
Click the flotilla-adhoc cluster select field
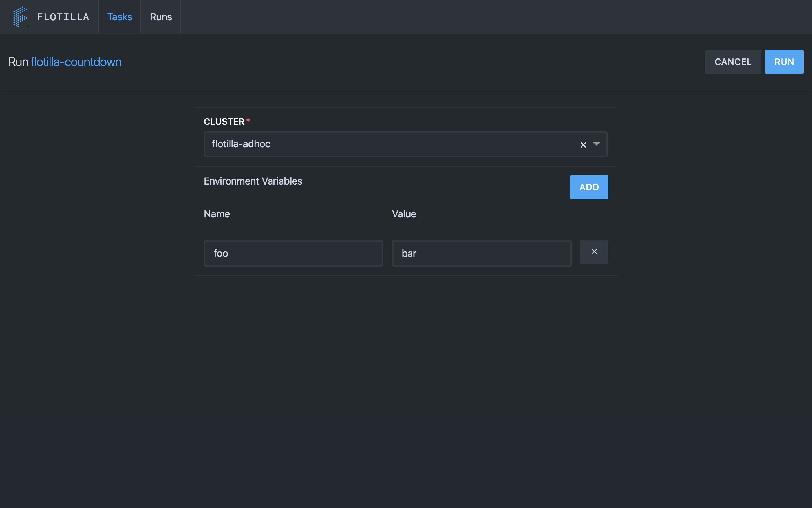click(x=405, y=144)
